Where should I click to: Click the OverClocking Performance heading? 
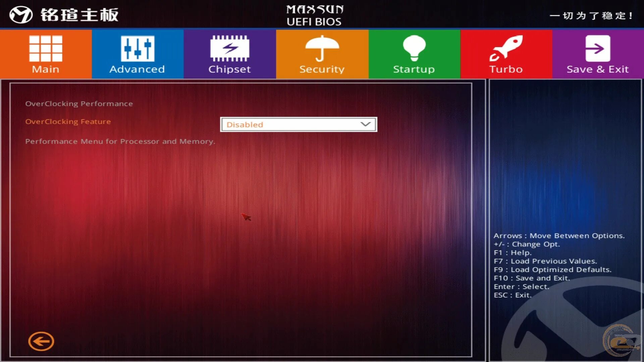pyautogui.click(x=79, y=104)
